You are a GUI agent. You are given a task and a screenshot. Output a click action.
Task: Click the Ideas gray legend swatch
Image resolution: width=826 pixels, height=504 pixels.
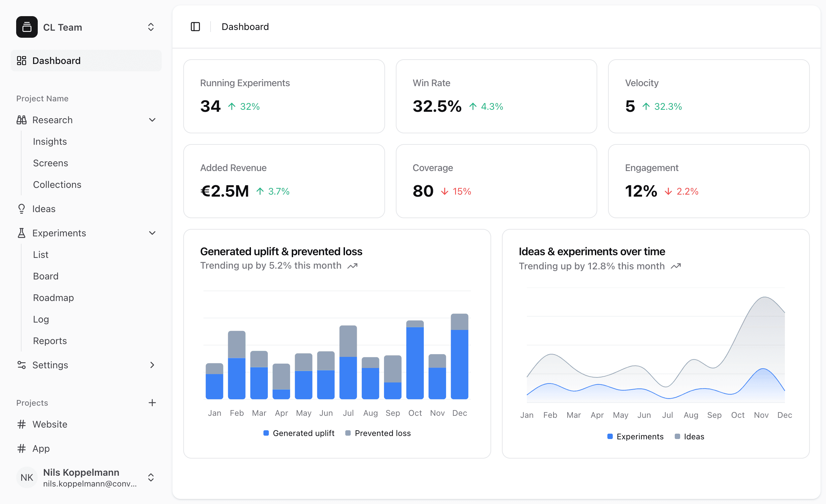pos(677,436)
